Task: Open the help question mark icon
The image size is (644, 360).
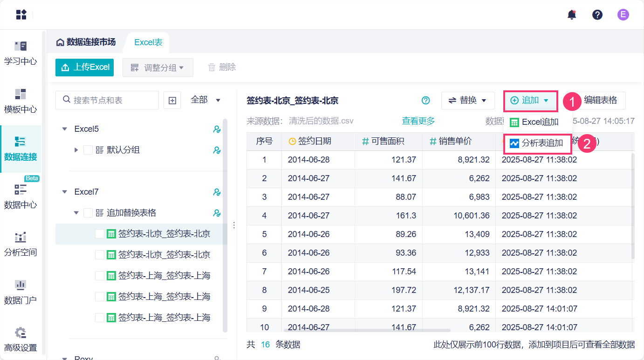Action: 597,14
